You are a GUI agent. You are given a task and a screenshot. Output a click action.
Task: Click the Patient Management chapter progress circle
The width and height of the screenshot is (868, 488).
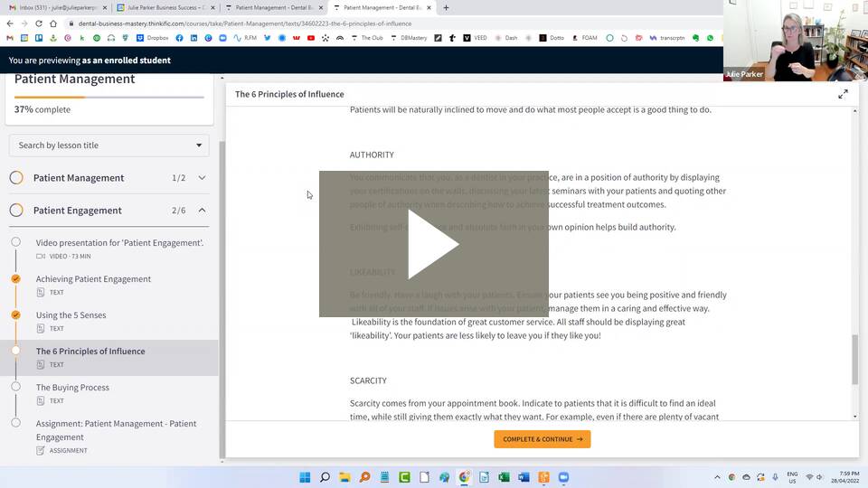point(16,178)
